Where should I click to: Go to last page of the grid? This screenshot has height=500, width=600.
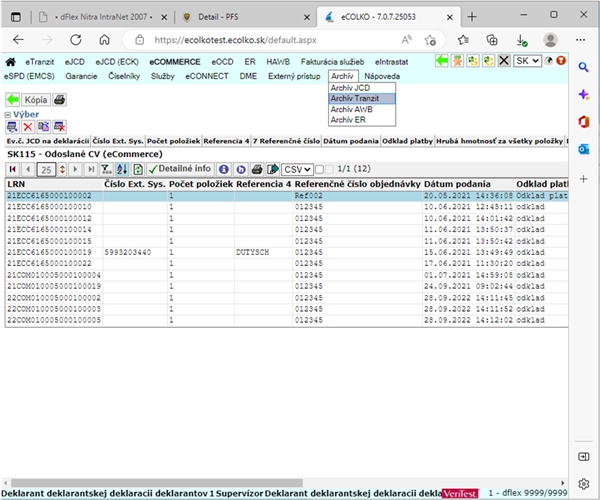click(x=91, y=169)
